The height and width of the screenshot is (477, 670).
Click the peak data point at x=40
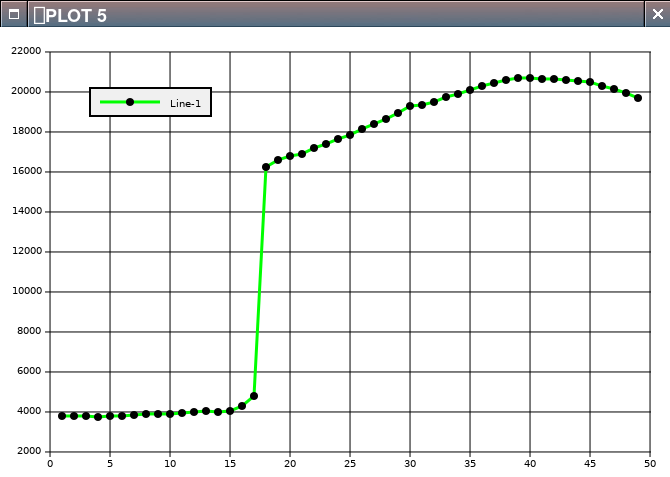pyautogui.click(x=530, y=78)
